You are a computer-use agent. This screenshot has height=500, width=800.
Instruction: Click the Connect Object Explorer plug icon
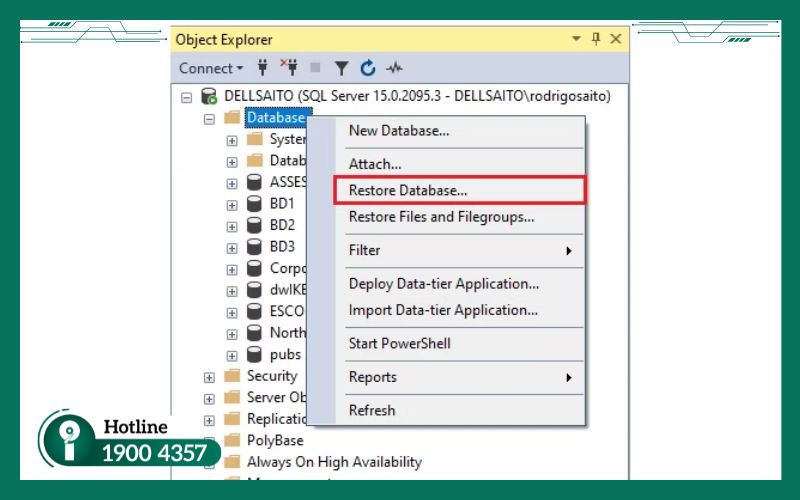(x=263, y=68)
